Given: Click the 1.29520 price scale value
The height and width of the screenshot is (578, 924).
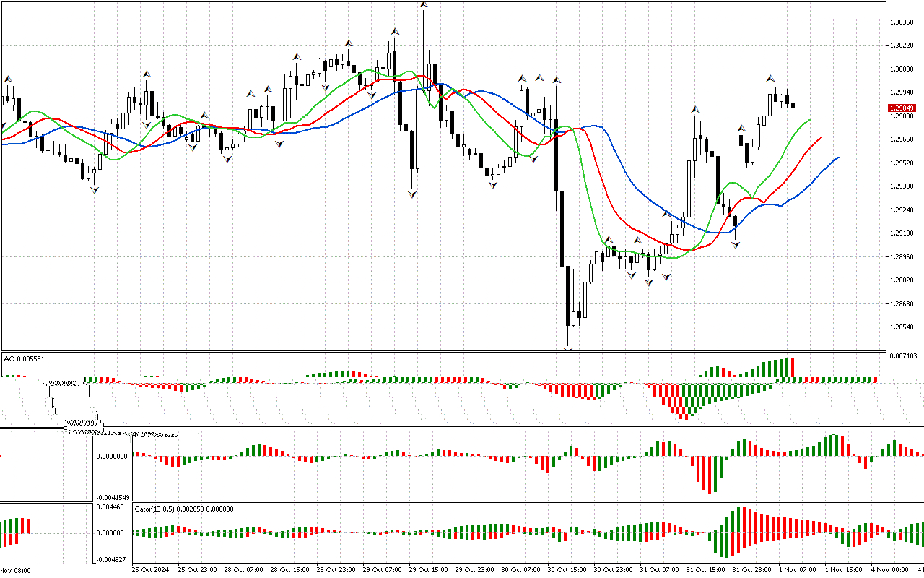Looking at the screenshot, I should tap(903, 163).
